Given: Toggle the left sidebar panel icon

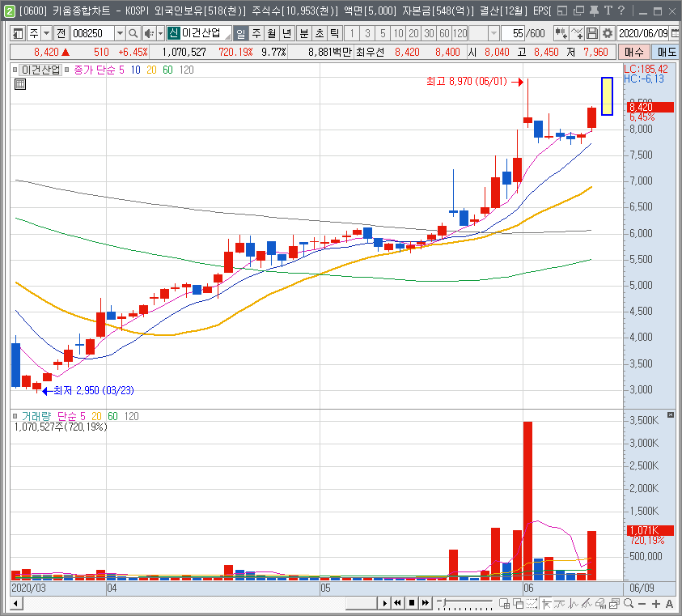Looking at the screenshot, I should coord(18,33).
